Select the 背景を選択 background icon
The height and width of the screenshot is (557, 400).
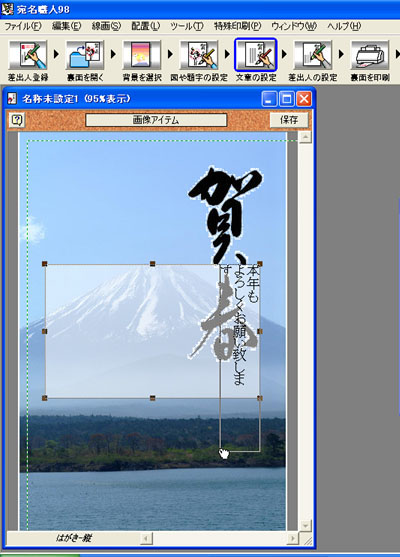pyautogui.click(x=142, y=55)
